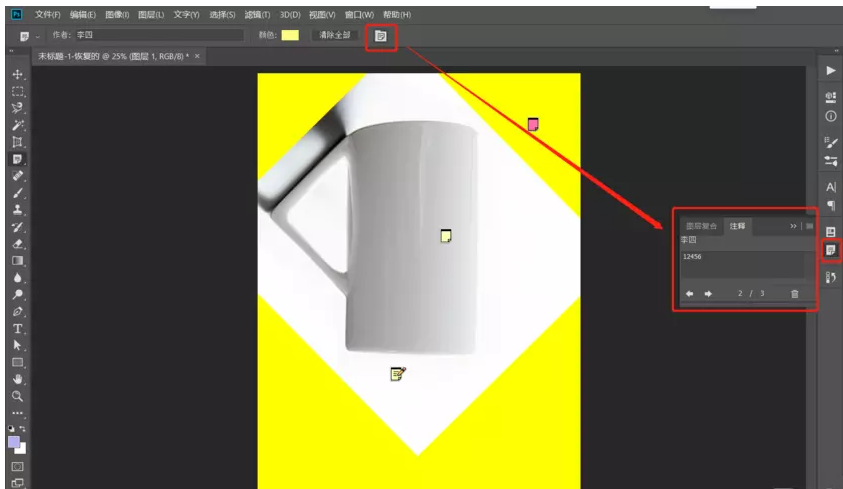The width and height of the screenshot is (843, 489).
Task: Select the Brush tool
Action: pyautogui.click(x=17, y=193)
